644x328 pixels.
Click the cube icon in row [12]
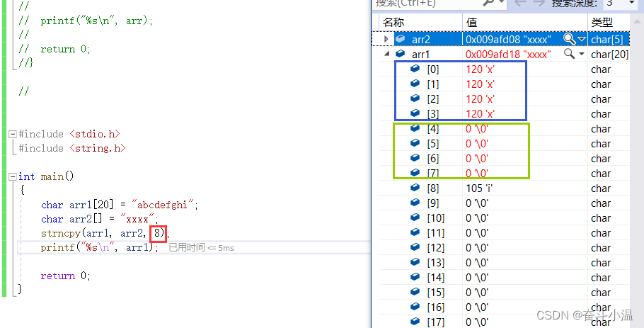point(415,247)
